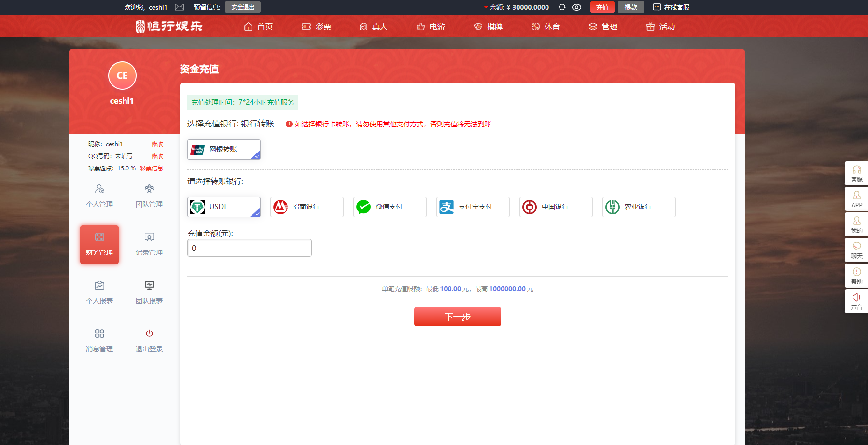
Task: Select 网银转账 recharge method
Action: coord(224,150)
